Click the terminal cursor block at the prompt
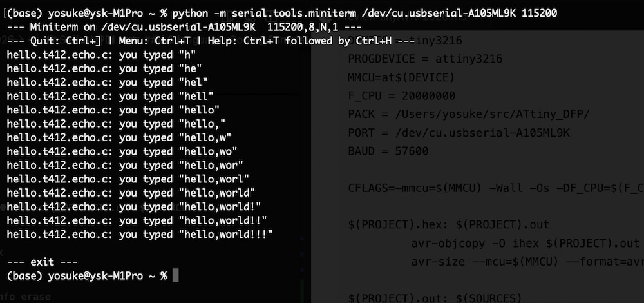Viewport: 644px width, 303px height. point(176,276)
